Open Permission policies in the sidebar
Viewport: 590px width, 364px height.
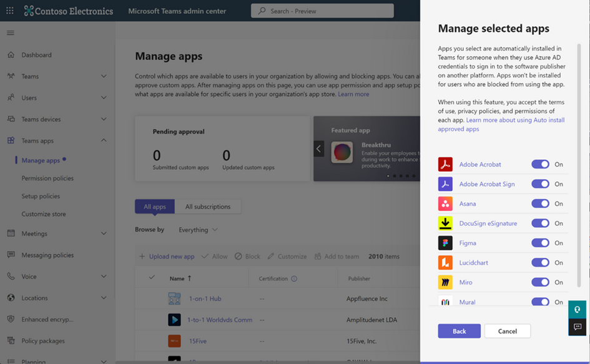tap(47, 179)
